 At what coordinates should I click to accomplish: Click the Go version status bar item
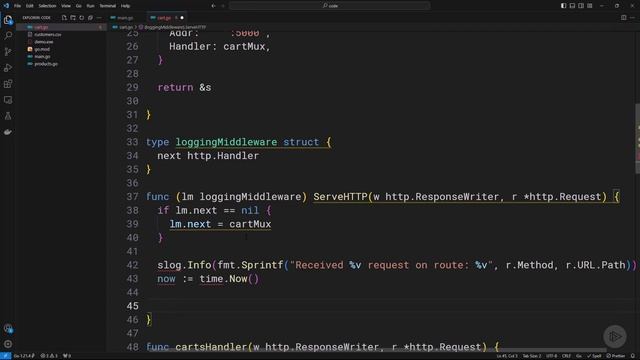pyautogui.click(x=24, y=356)
